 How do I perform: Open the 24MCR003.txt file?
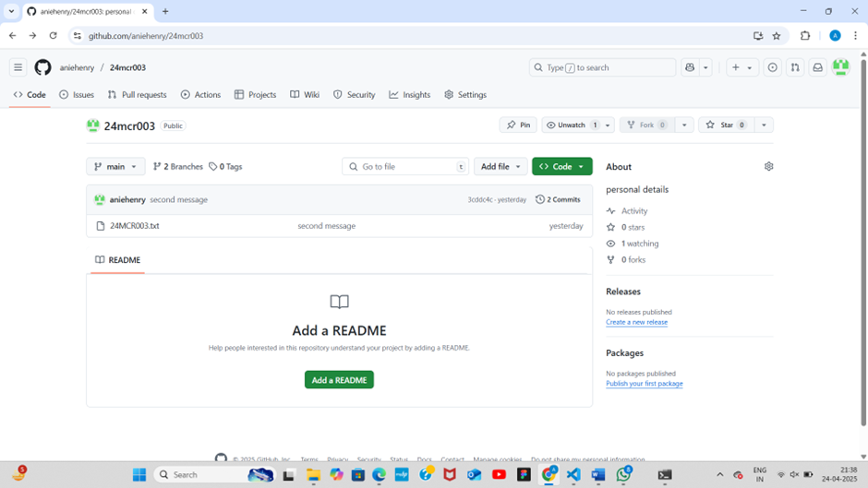coord(135,226)
